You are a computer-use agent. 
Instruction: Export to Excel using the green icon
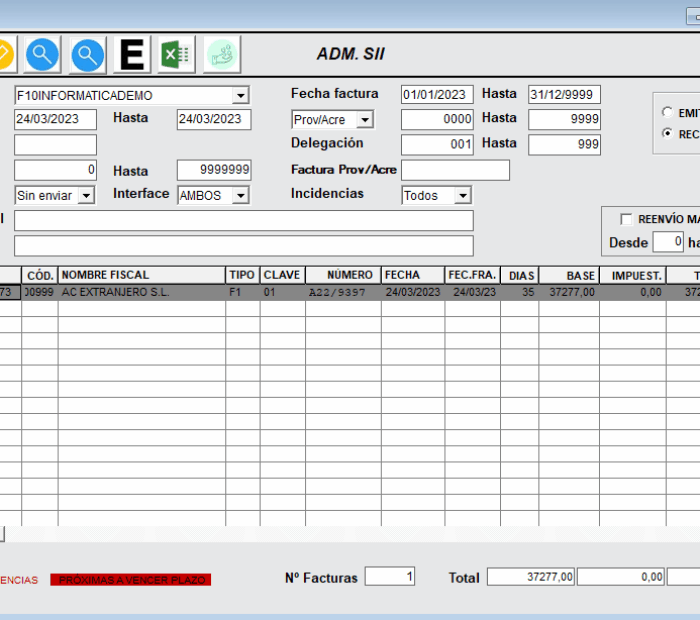(177, 54)
